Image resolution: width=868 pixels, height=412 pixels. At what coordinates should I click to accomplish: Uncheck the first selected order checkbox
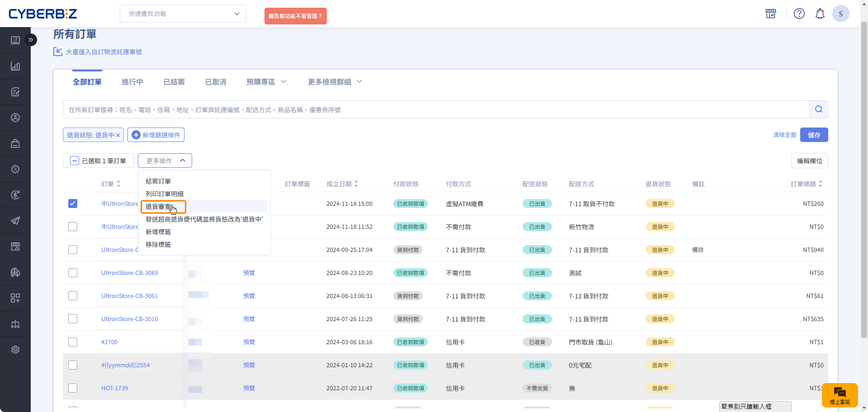[x=73, y=204]
